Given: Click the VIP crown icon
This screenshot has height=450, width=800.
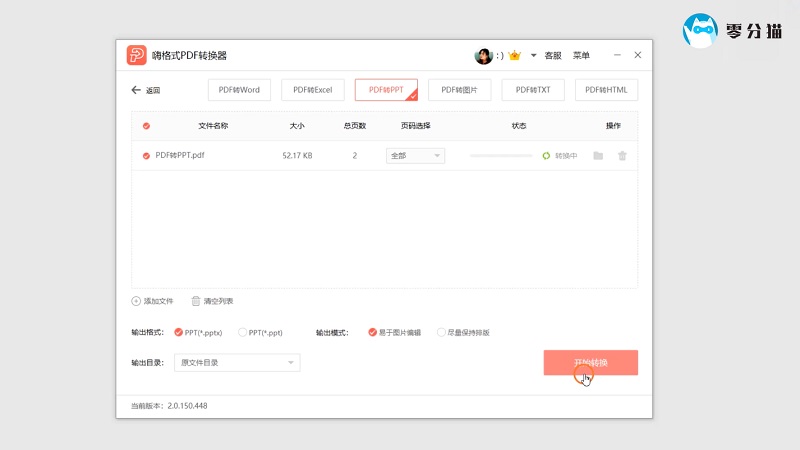Looking at the screenshot, I should coord(515,55).
